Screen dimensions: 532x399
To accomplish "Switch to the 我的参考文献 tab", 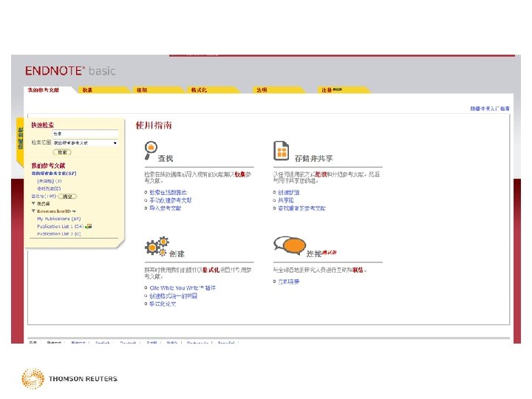I will [x=44, y=90].
